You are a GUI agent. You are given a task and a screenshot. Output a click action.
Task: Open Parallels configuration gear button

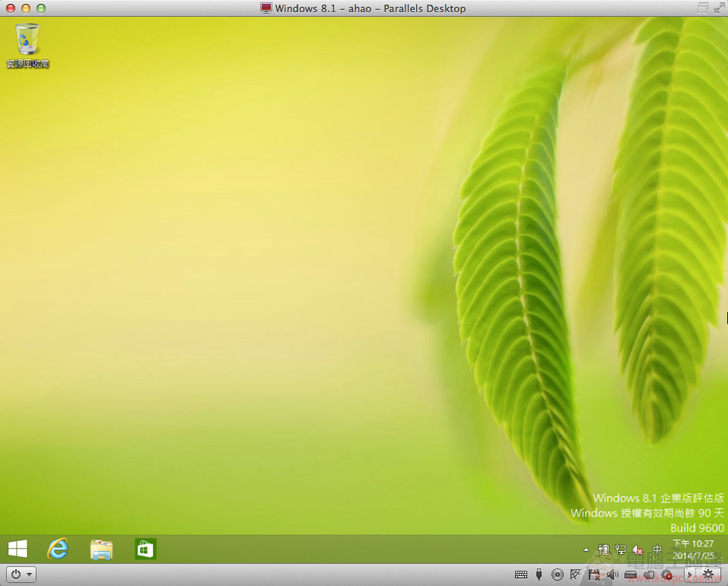(709, 575)
